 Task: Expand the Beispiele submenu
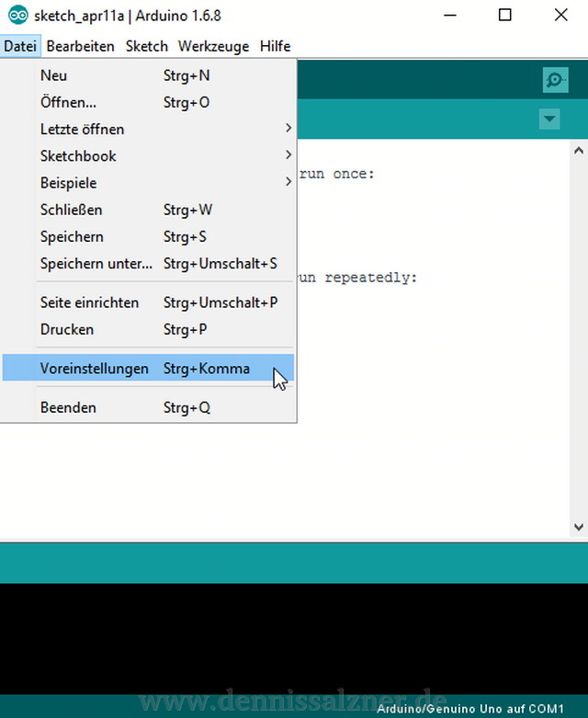pyautogui.click(x=148, y=183)
